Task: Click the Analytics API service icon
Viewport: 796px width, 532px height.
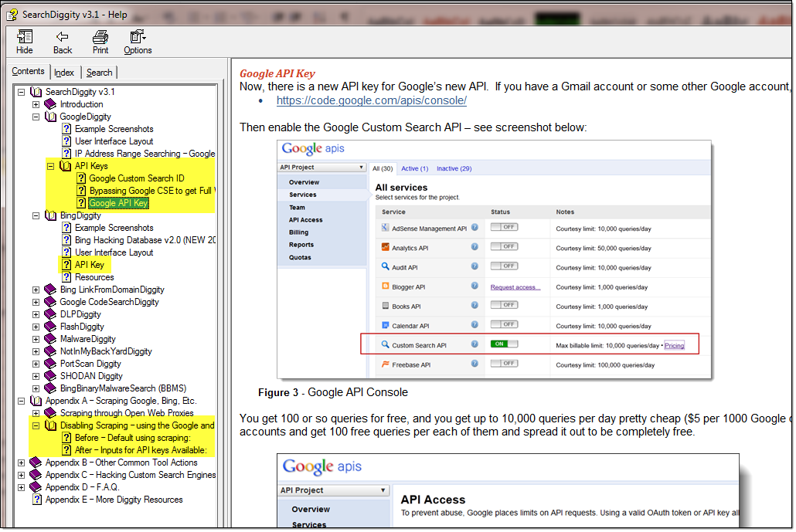Action: pyautogui.click(x=386, y=248)
